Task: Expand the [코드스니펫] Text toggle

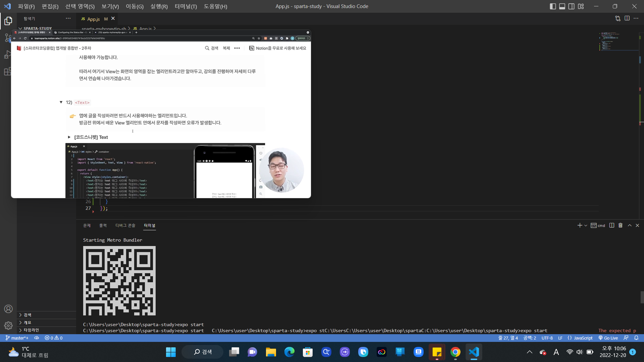Action: pos(69,137)
